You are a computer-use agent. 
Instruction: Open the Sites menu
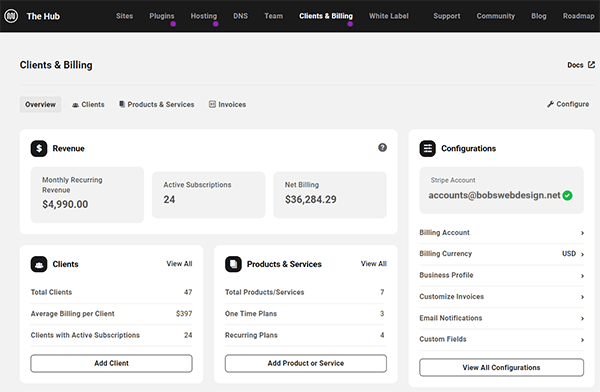(x=124, y=16)
